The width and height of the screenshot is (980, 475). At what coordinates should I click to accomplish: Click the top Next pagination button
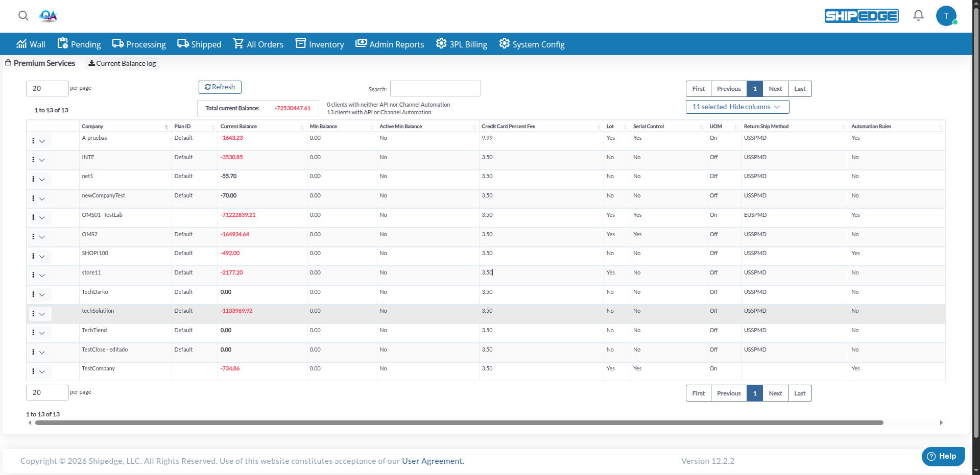click(775, 89)
